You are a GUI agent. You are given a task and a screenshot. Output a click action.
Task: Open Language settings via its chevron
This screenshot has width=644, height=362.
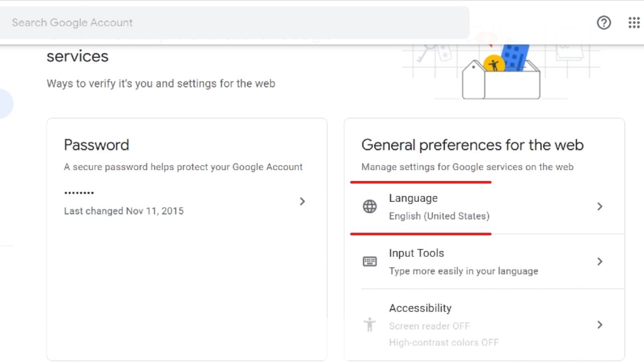600,207
